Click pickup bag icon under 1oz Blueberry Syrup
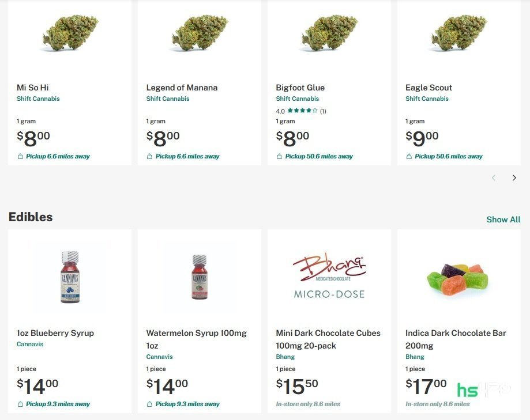Screen dimensions: 530x420 point(20,404)
